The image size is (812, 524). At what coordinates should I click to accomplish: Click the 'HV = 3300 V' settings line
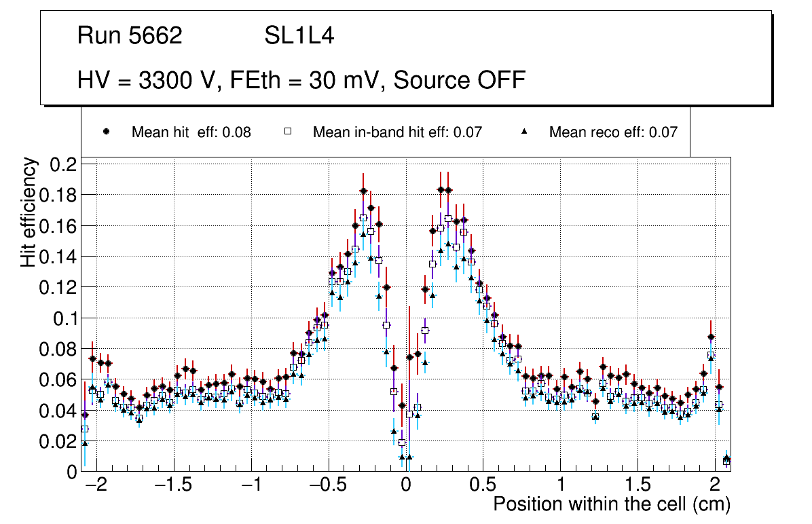[301, 80]
